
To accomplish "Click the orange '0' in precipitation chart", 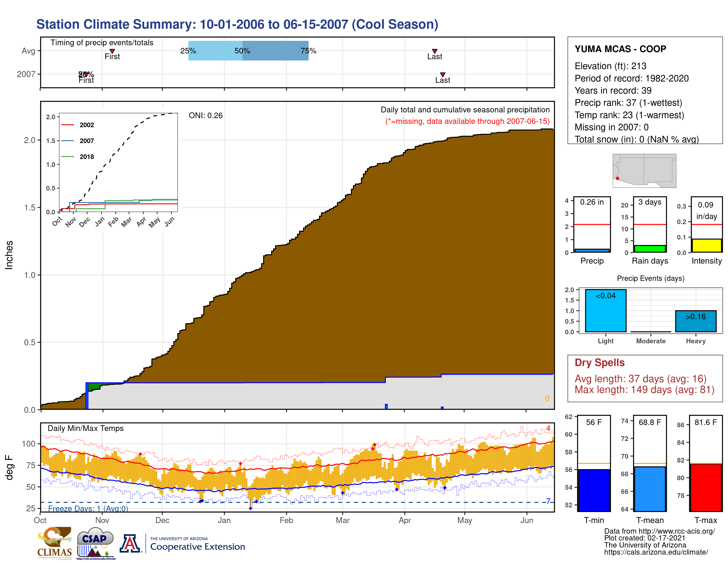I will pos(547,399).
